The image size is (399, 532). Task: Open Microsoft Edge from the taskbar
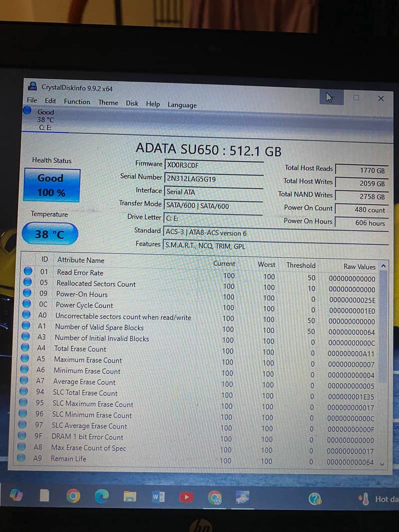[101, 497]
